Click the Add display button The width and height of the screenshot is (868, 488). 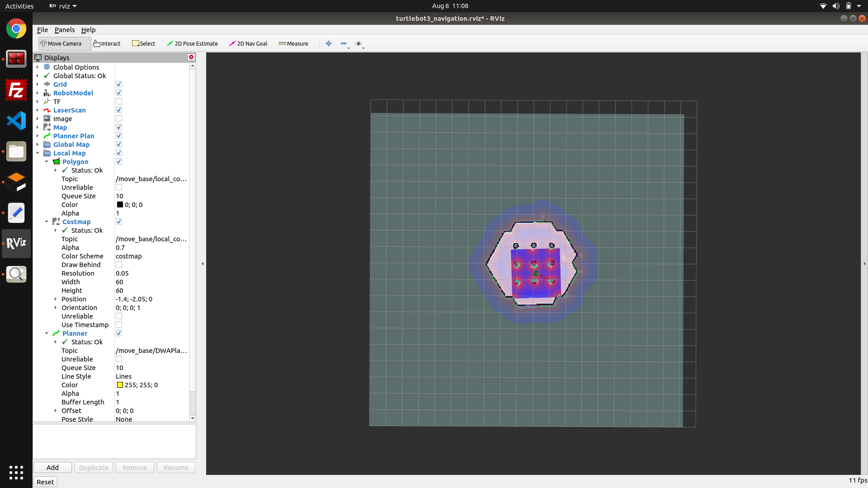point(52,467)
